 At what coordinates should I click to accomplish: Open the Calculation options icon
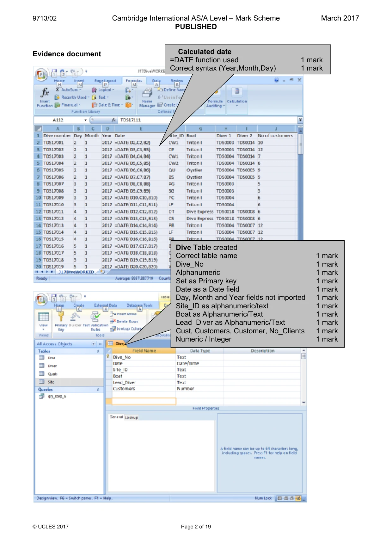237,92
